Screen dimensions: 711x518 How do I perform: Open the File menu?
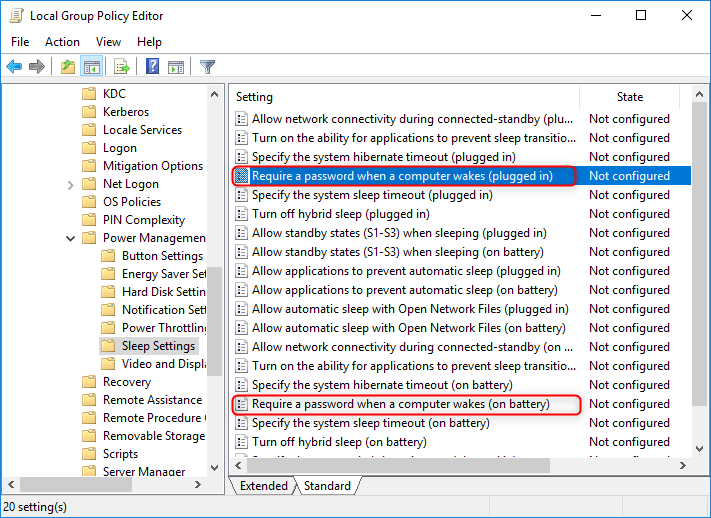coord(20,42)
